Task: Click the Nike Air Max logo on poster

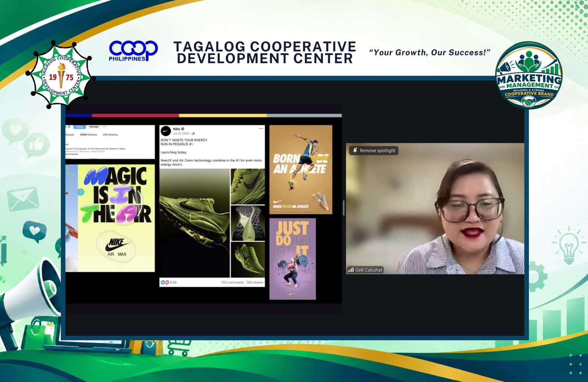Action: click(116, 246)
